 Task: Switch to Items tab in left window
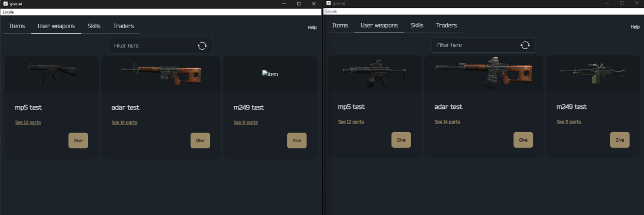click(x=17, y=26)
